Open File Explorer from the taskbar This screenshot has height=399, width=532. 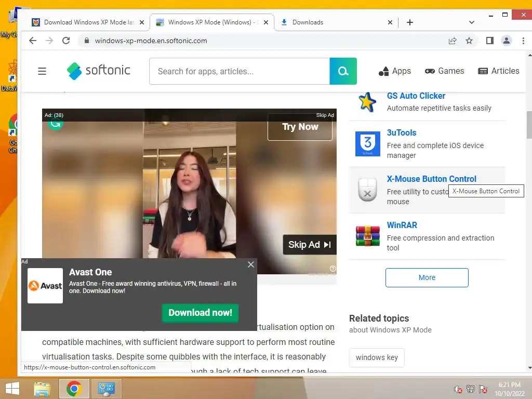pos(43,389)
